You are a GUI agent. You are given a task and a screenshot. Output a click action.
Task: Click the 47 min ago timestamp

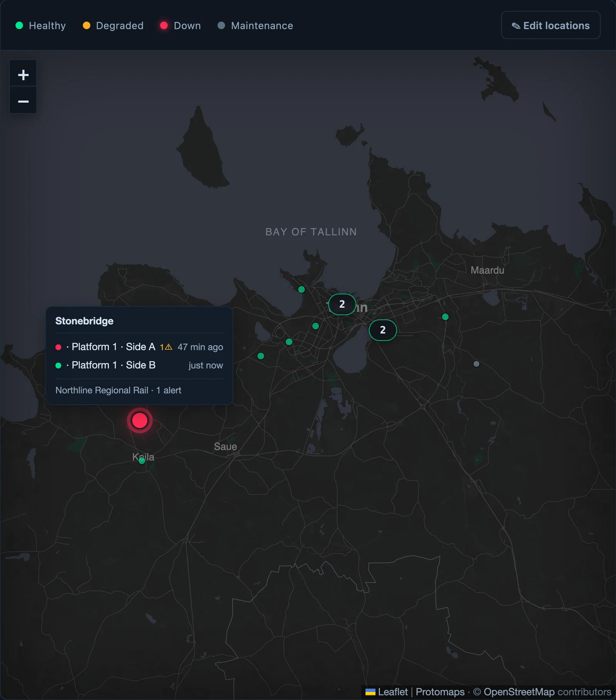click(200, 347)
